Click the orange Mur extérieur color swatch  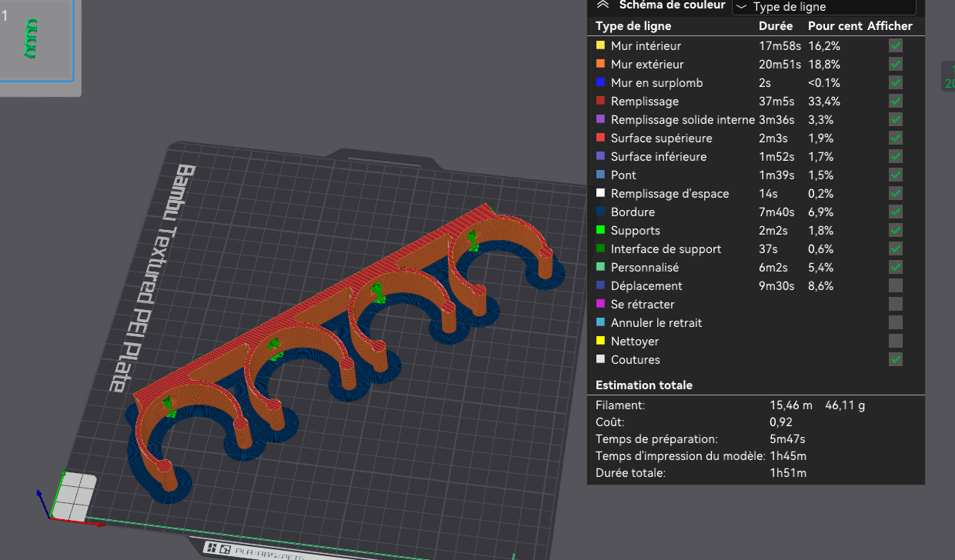pos(601,64)
